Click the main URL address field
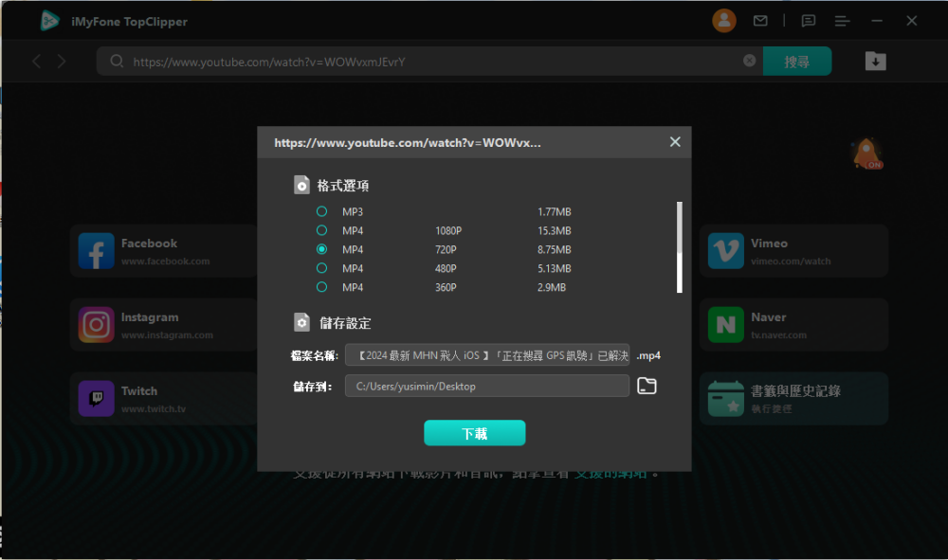The height and width of the screenshot is (560, 948). [429, 61]
